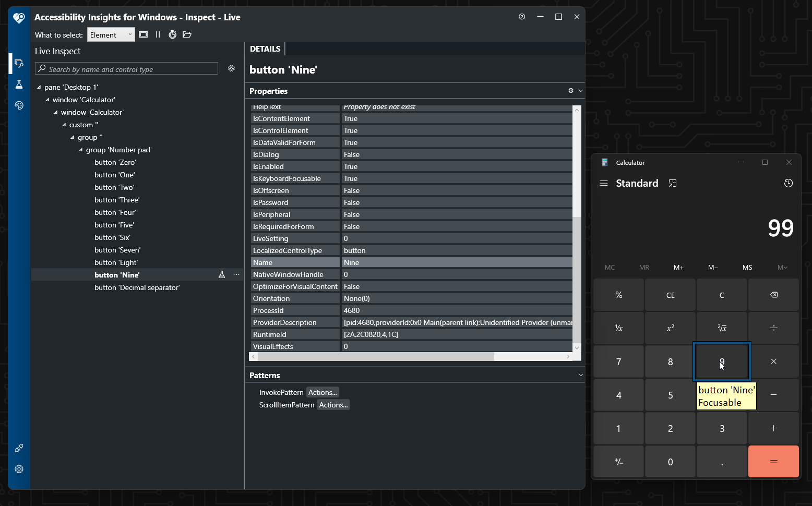Open the 'What to select' Element dropdown
The width and height of the screenshot is (812, 506).
tap(111, 35)
